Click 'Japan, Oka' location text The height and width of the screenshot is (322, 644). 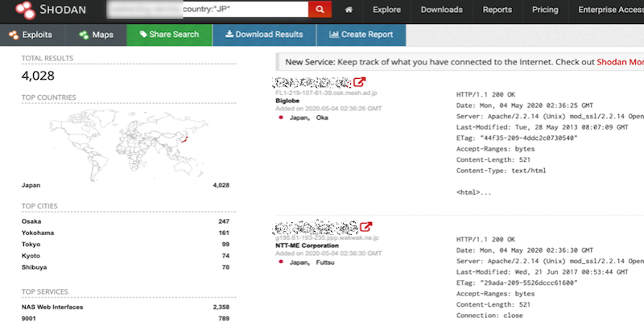coord(309,118)
